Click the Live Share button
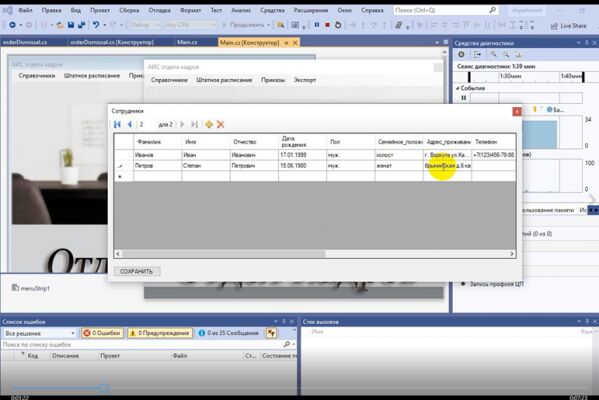Screen dimensions: 599x400 point(568,26)
